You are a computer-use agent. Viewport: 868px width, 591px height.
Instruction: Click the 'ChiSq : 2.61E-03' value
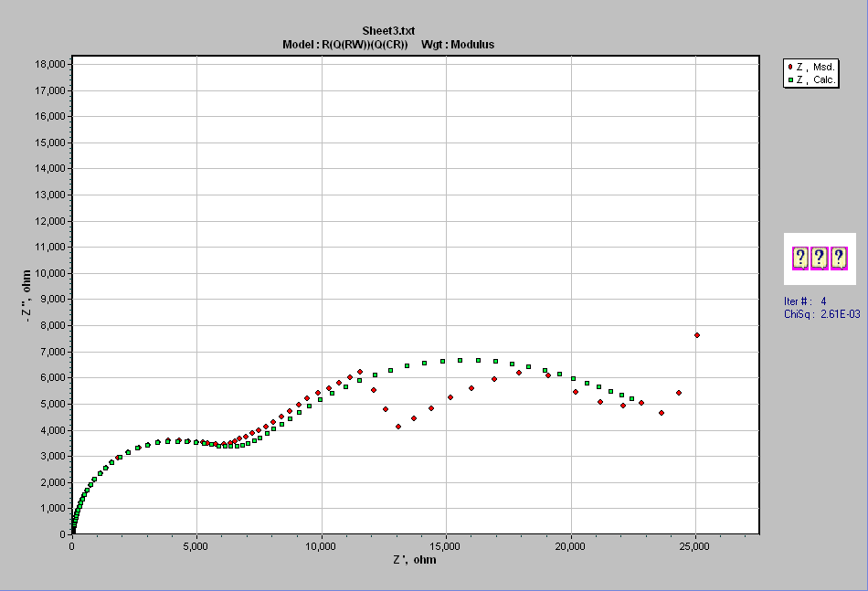pos(822,314)
